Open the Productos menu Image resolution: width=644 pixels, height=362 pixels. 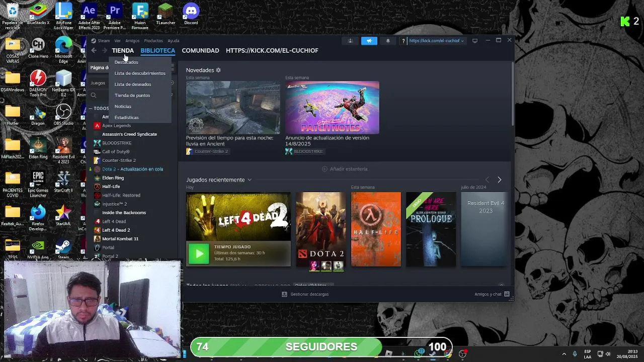pyautogui.click(x=153, y=41)
